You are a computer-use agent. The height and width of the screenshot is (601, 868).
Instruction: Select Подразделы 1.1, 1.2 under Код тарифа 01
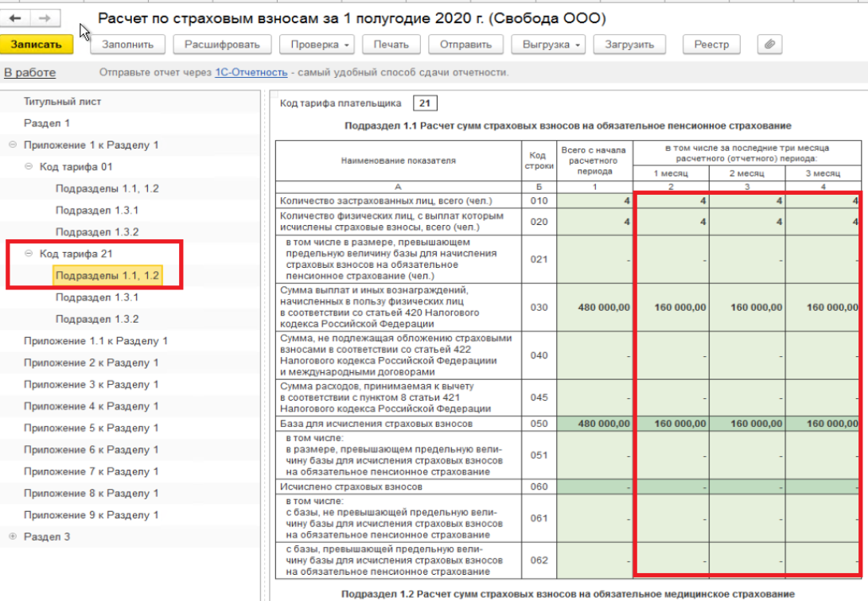coord(107,188)
